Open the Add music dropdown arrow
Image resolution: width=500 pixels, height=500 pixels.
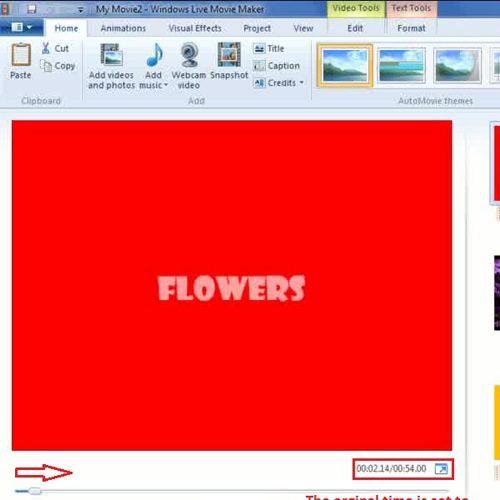pos(166,85)
